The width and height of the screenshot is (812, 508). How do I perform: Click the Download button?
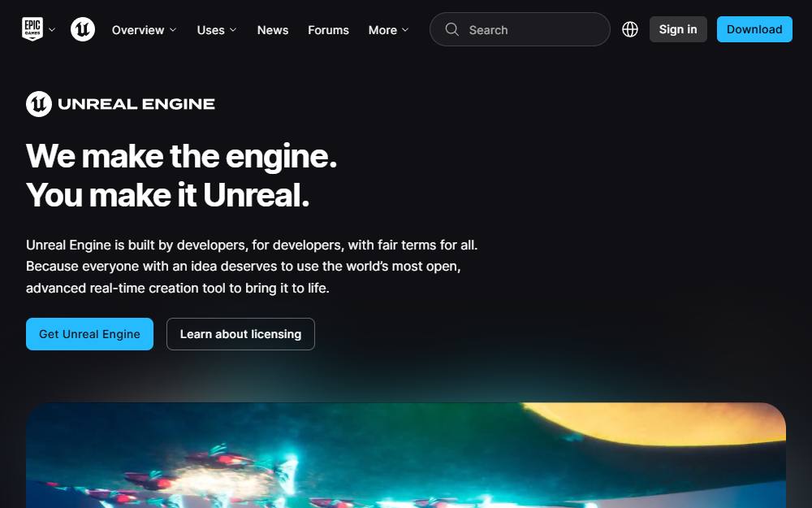754,29
